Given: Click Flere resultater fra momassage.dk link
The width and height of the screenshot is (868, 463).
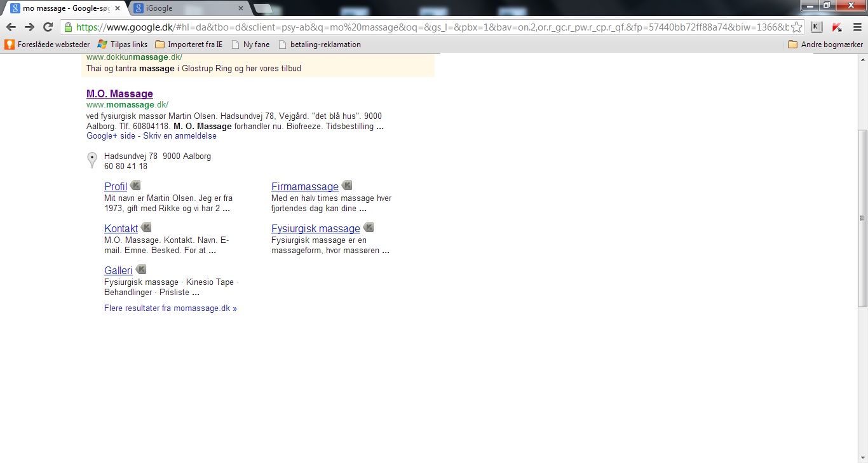Looking at the screenshot, I should point(170,308).
